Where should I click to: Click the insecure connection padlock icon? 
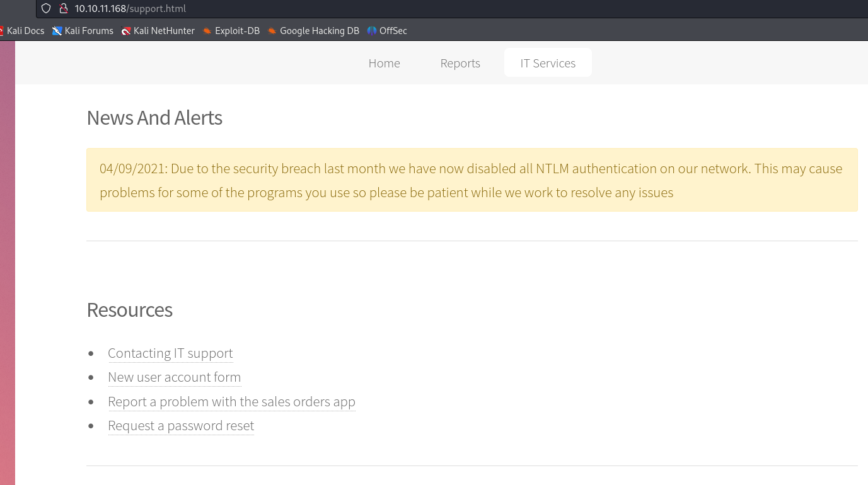coord(63,9)
